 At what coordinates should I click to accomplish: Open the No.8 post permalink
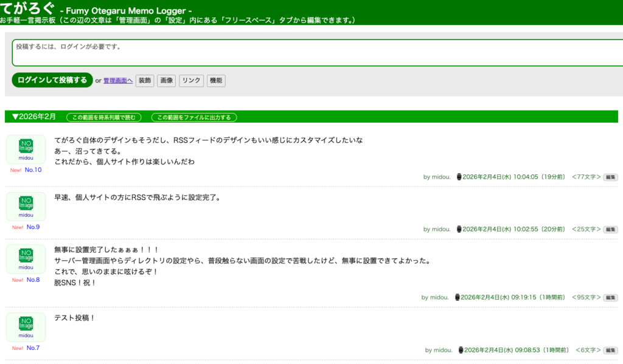tap(33, 280)
